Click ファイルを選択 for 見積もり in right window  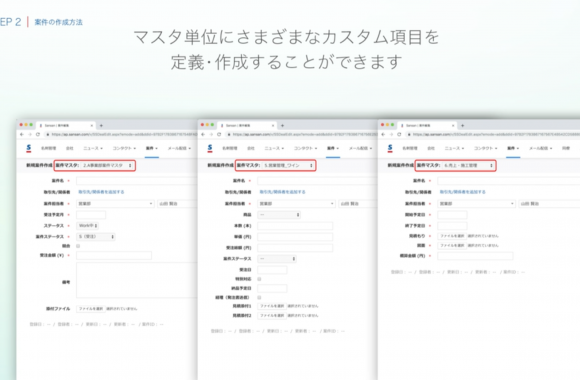pos(452,236)
